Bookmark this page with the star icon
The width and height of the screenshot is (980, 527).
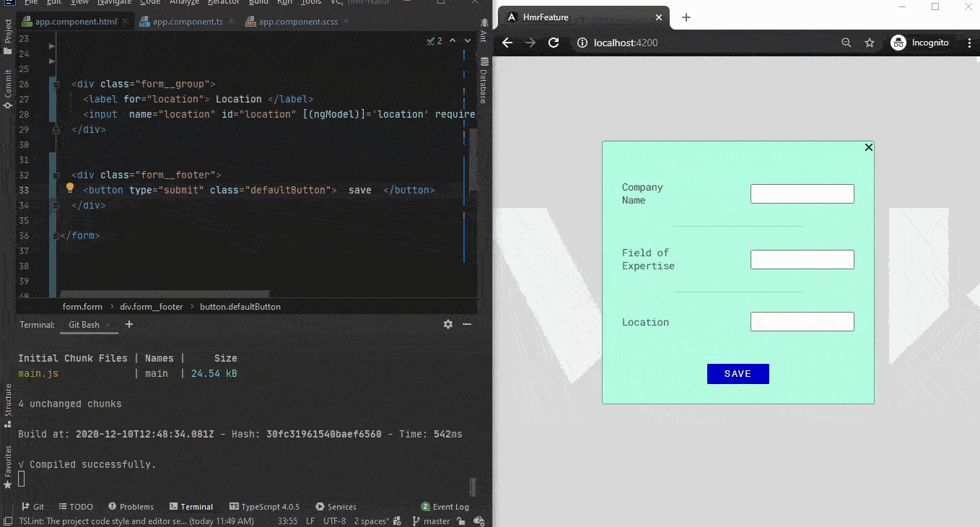tap(870, 43)
